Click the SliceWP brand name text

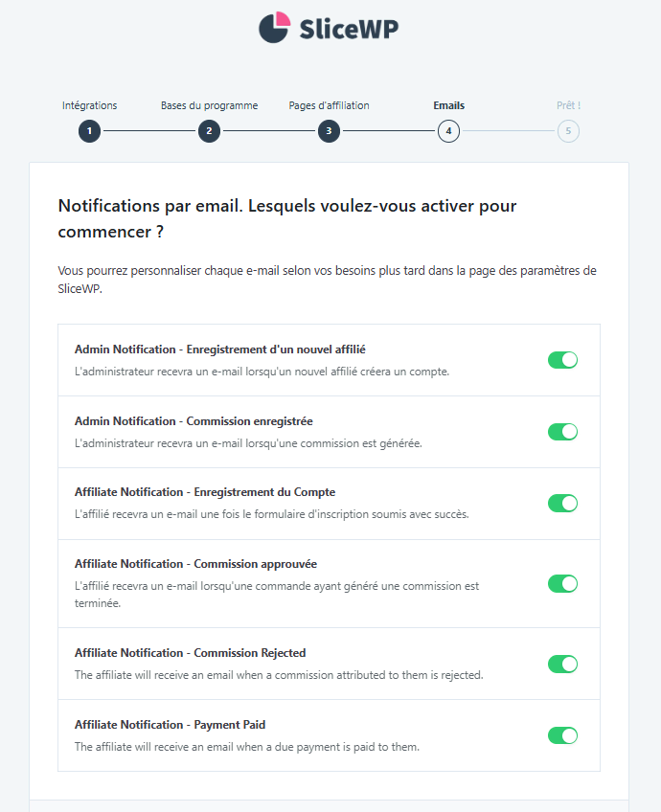(348, 29)
